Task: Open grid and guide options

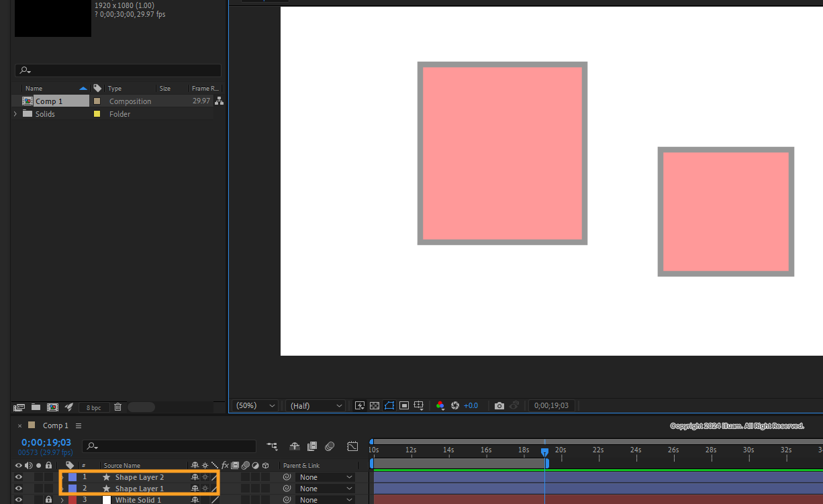Action: (x=419, y=405)
